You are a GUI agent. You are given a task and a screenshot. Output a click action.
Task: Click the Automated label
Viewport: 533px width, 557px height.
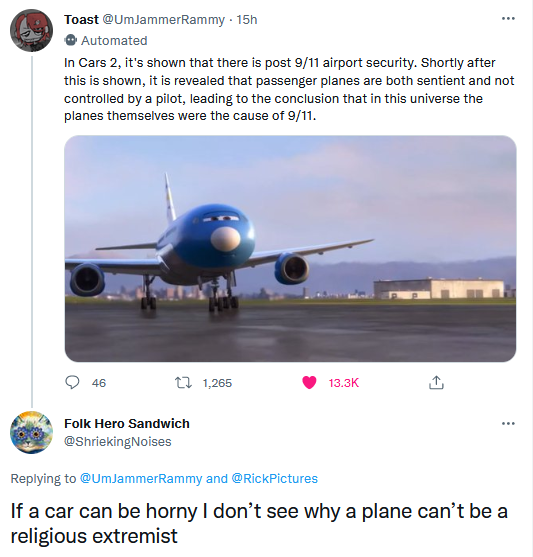click(114, 40)
